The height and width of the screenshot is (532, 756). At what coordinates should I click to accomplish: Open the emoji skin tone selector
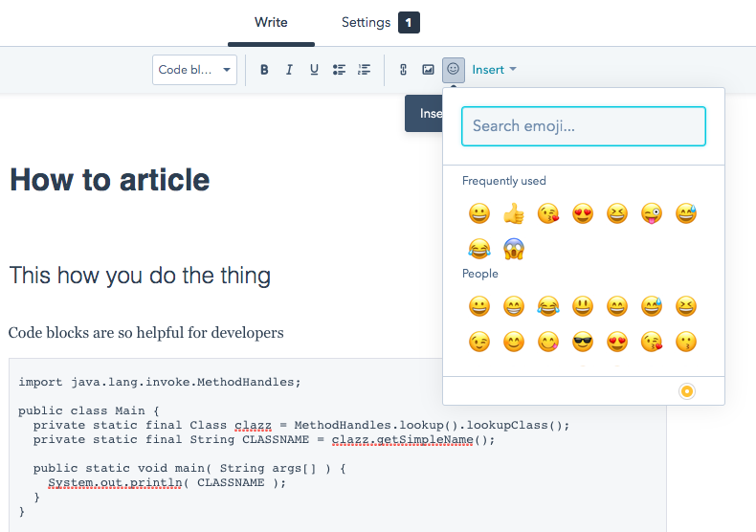pyautogui.click(x=686, y=391)
